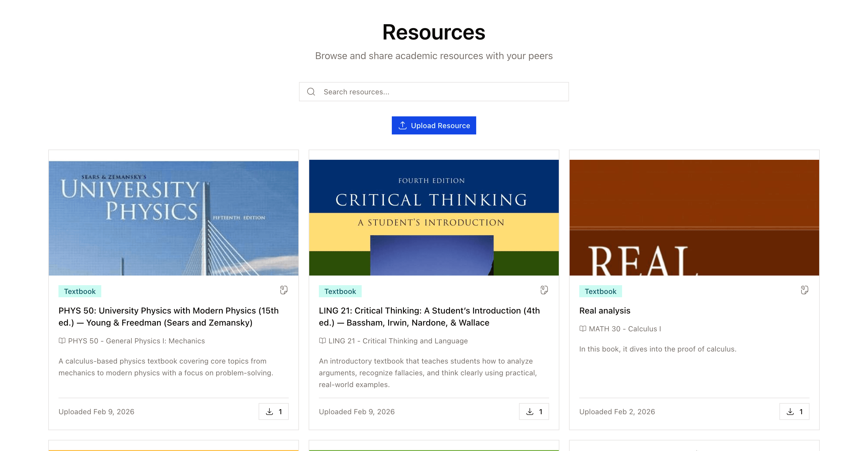Click the download icon on the PHYS 50 card
The image size is (868, 451).
tap(269, 411)
